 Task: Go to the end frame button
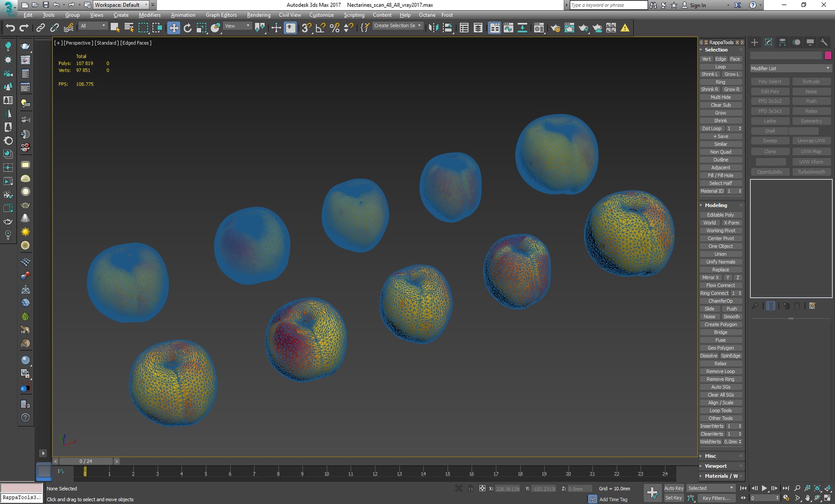point(785,488)
